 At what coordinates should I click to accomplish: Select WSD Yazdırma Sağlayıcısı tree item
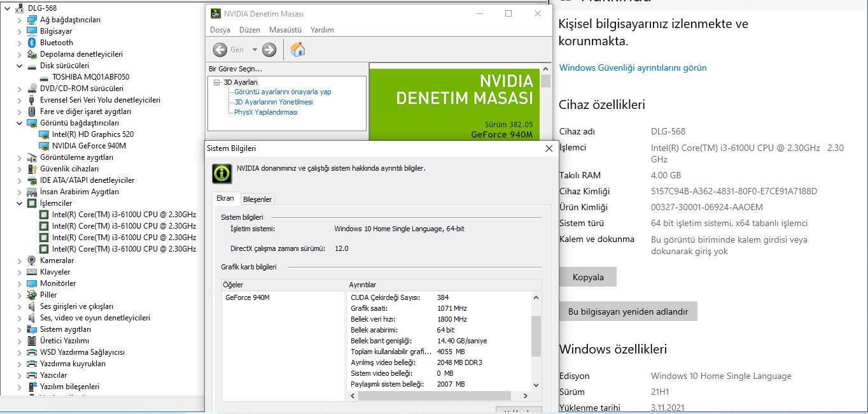click(82, 352)
